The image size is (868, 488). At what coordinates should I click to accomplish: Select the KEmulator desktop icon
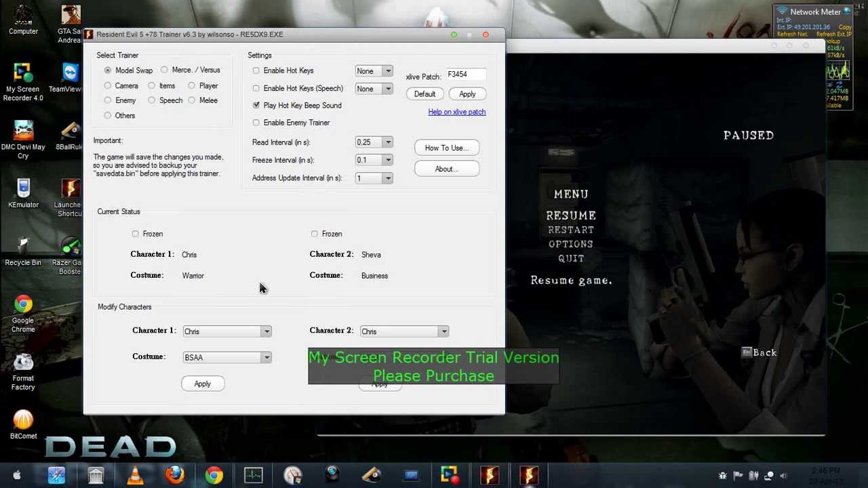[x=23, y=194]
